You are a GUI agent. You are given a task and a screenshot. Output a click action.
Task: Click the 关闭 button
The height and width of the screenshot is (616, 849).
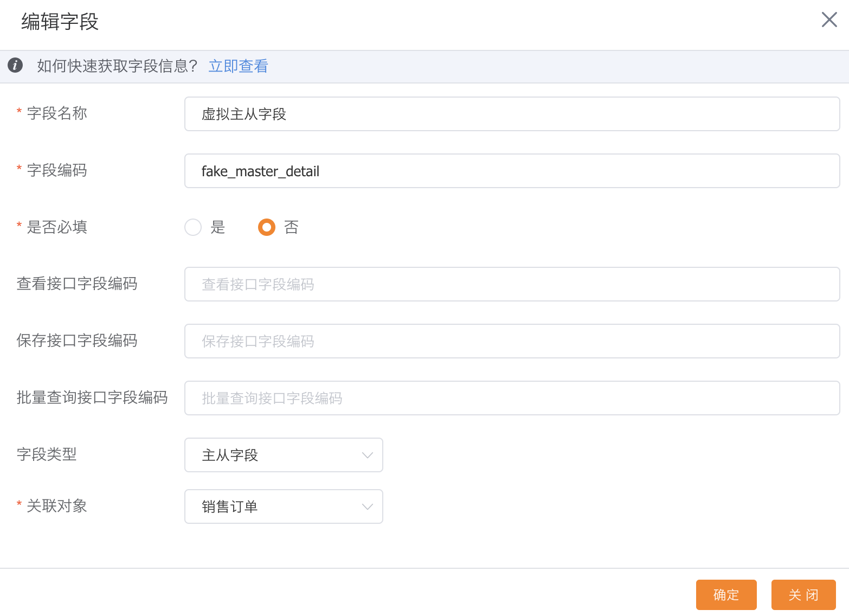tap(803, 595)
